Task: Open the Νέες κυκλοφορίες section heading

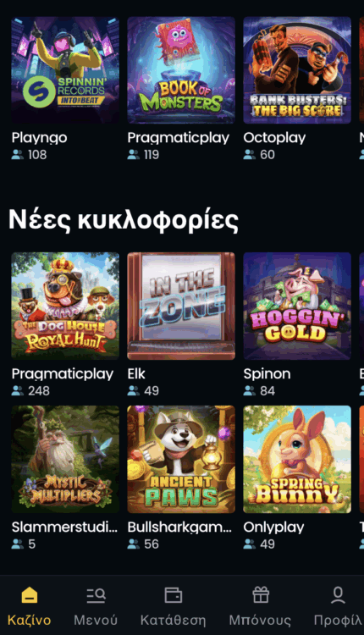Action: (124, 220)
